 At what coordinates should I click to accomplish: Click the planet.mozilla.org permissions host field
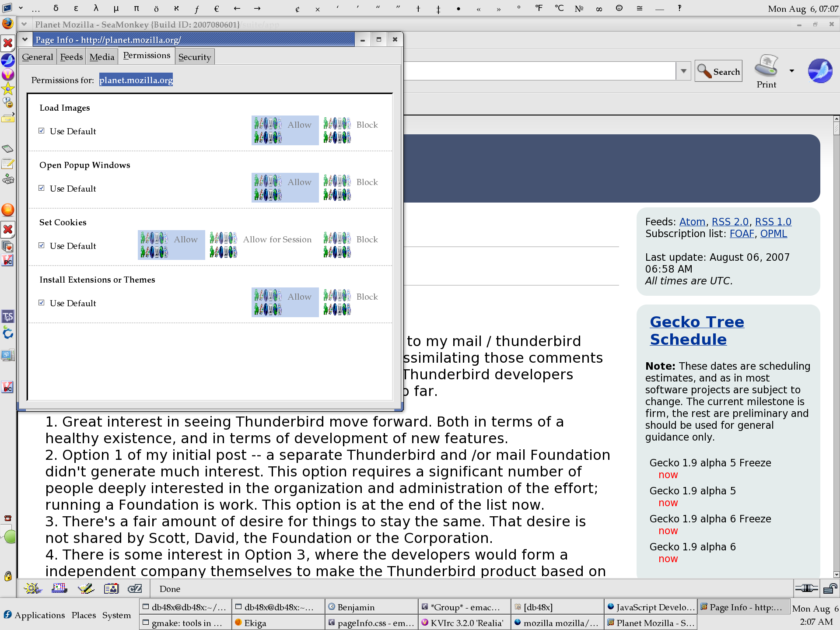tap(136, 80)
